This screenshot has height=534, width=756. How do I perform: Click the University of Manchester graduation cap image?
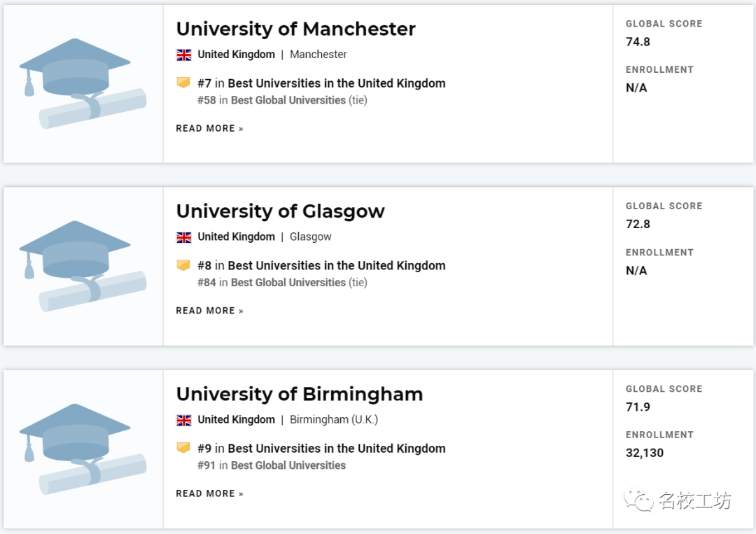[x=83, y=84]
